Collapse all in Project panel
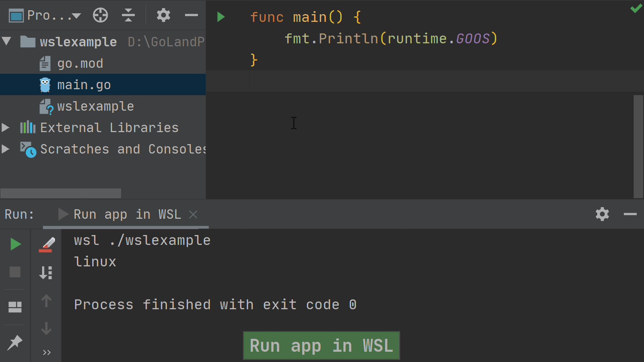The height and width of the screenshot is (362, 644). pyautogui.click(x=128, y=15)
